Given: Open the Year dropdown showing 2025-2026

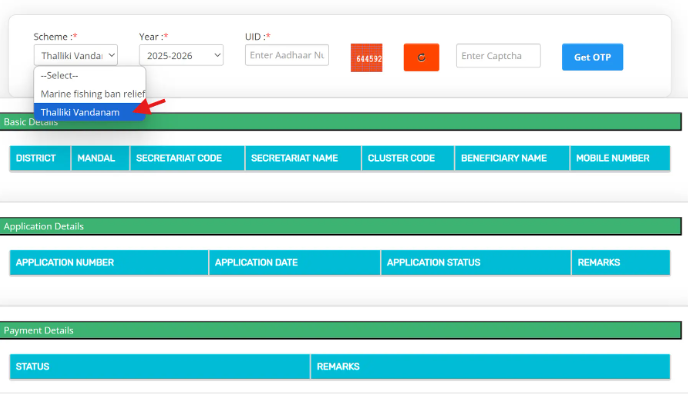Looking at the screenshot, I should point(181,55).
